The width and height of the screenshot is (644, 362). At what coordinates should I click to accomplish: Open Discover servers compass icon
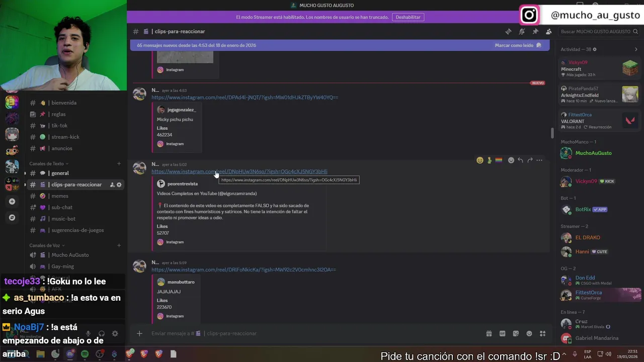12,218
